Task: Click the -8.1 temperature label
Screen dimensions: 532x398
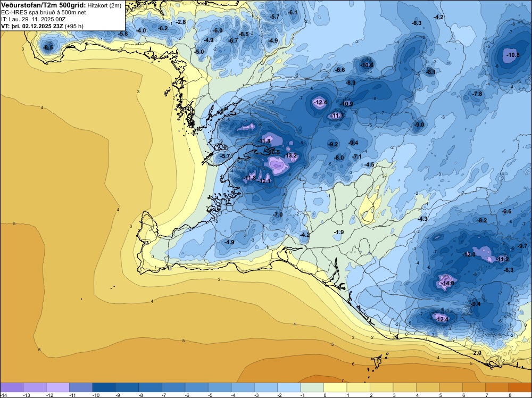Action: [x=430, y=72]
